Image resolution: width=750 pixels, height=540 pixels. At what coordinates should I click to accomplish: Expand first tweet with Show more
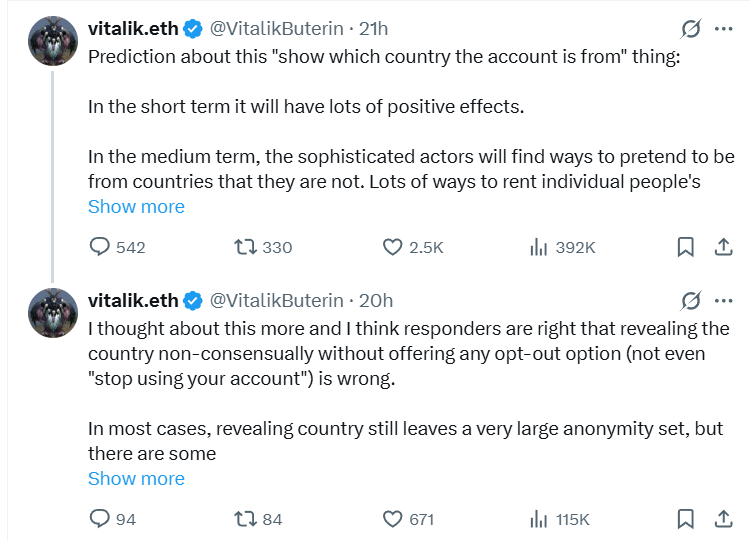point(136,207)
